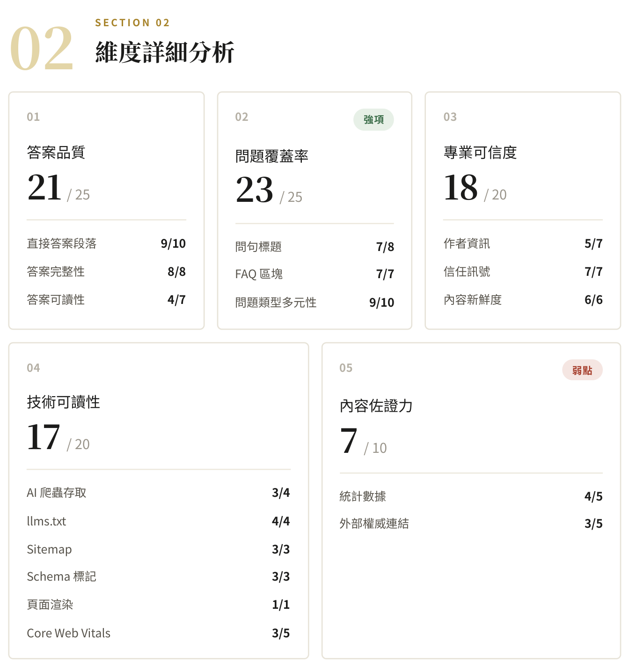The width and height of the screenshot is (629, 672).
Task: Select the 技術可讀性 card title
Action: coord(64,402)
